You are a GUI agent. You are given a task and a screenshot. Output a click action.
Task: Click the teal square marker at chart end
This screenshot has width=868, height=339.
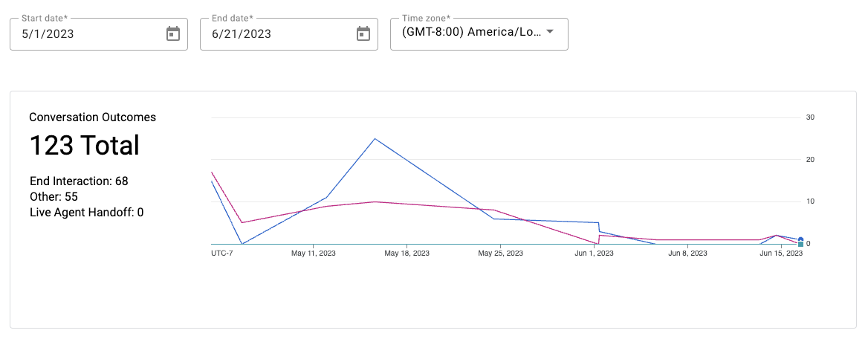click(x=800, y=244)
